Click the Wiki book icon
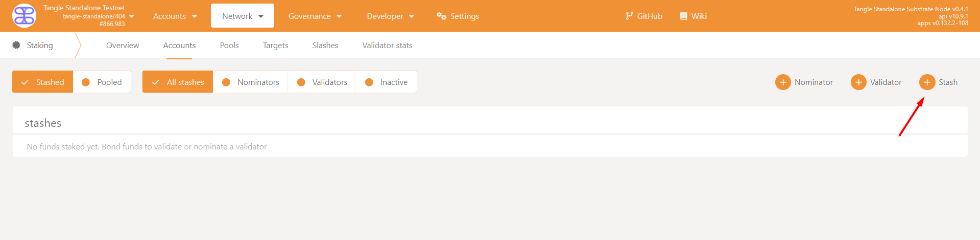Viewport: 980px width, 240px height. tap(683, 16)
